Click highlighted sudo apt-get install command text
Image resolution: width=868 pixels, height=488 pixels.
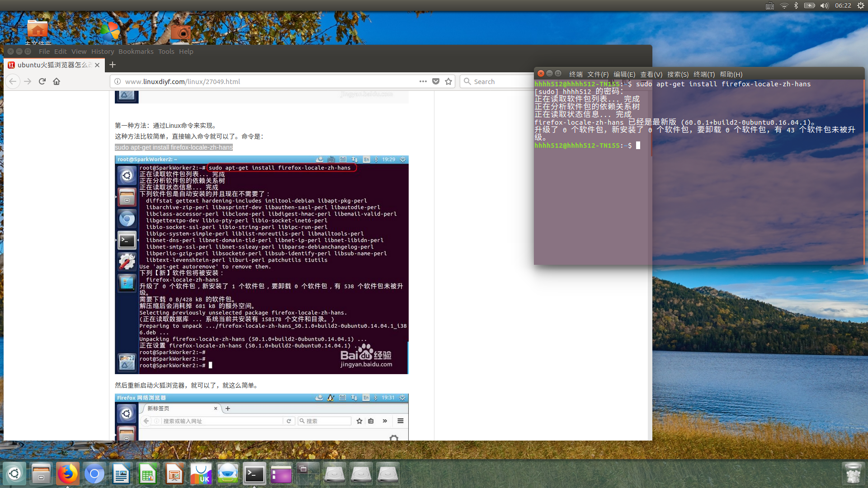click(174, 147)
